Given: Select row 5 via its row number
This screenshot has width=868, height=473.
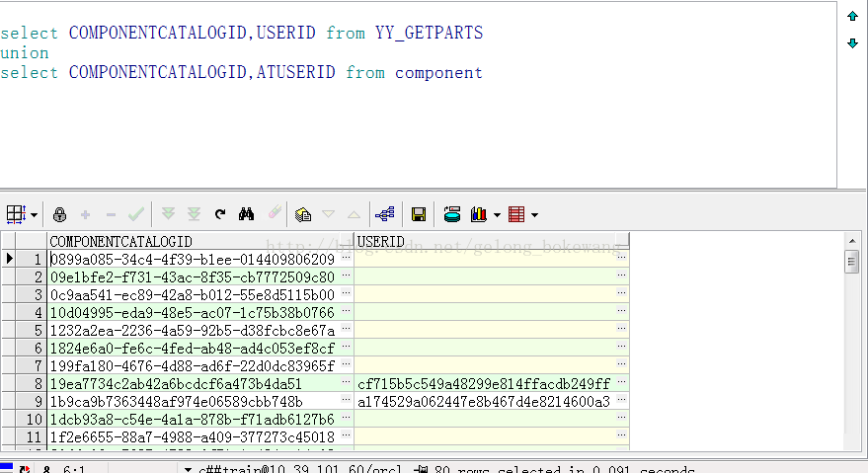Looking at the screenshot, I should click(x=31, y=330).
